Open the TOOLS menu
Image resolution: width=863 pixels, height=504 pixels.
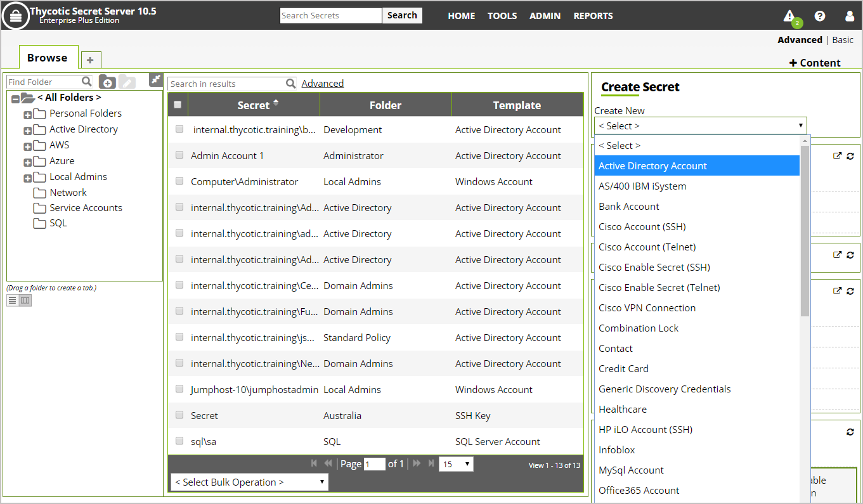point(502,16)
